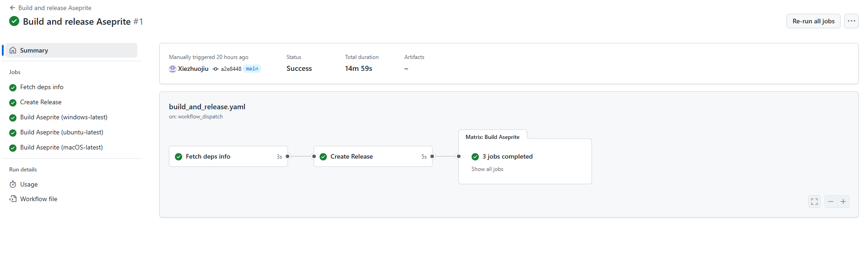Click the Matrix: Build Aseprite tab label
This screenshot has height=261, width=868.
coord(493,137)
